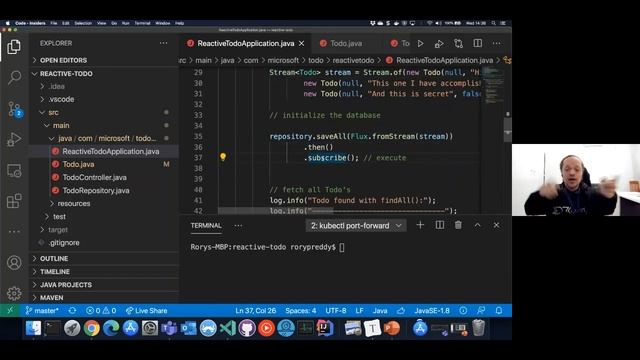Open the Terminal menu in menu bar

(142, 23)
